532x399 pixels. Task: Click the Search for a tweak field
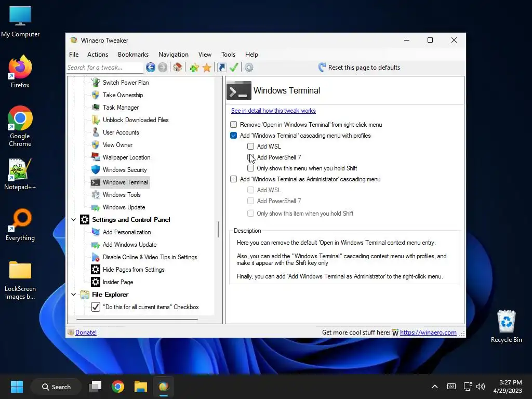tap(105, 68)
